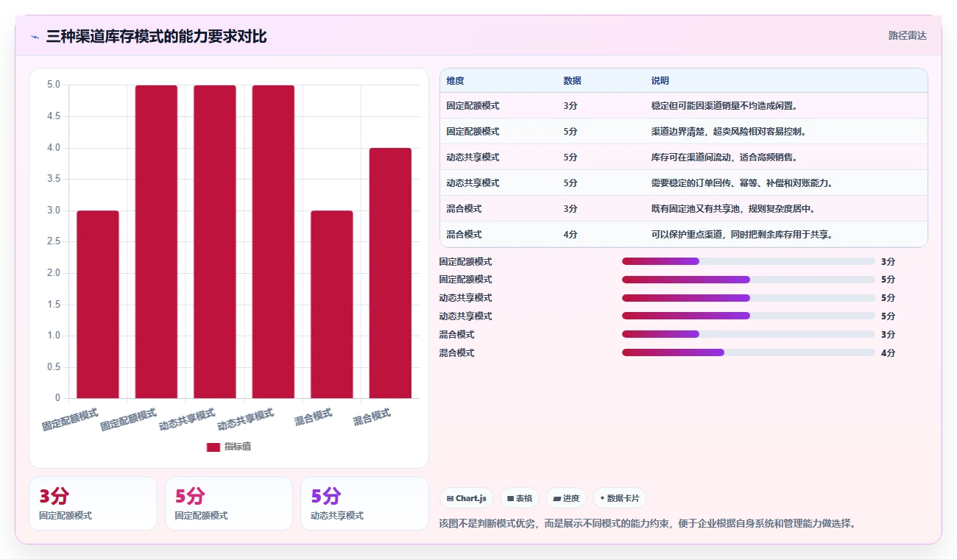Image resolution: width=957 pixels, height=560 pixels.
Task: Click the 混合模式 chart bar with value 4
Action: tap(390, 273)
